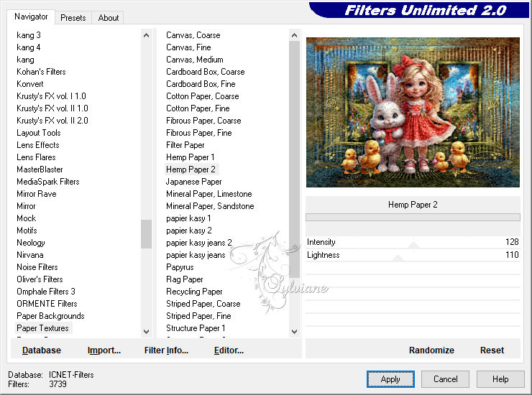Click the Cancel button

pos(445,379)
